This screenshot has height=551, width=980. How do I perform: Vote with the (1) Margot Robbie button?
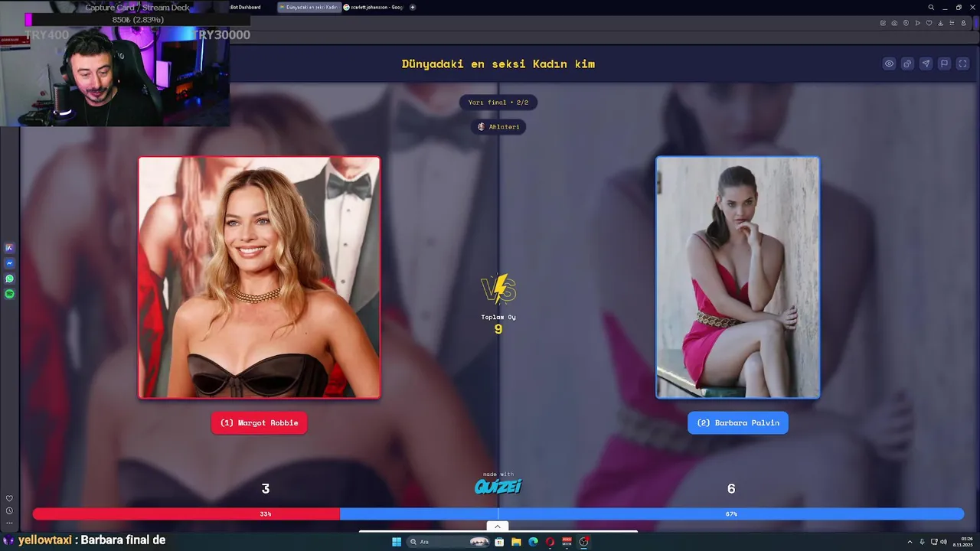click(x=259, y=422)
